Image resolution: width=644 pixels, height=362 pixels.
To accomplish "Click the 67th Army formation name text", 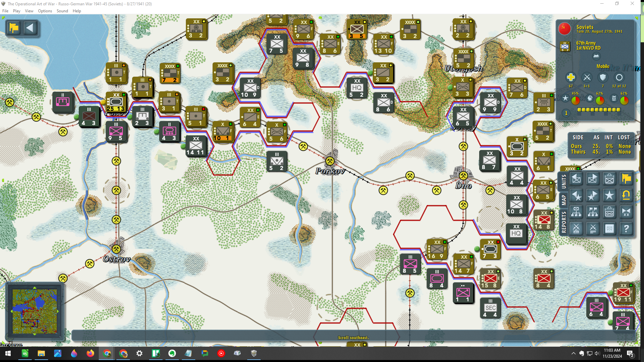I will click(586, 43).
